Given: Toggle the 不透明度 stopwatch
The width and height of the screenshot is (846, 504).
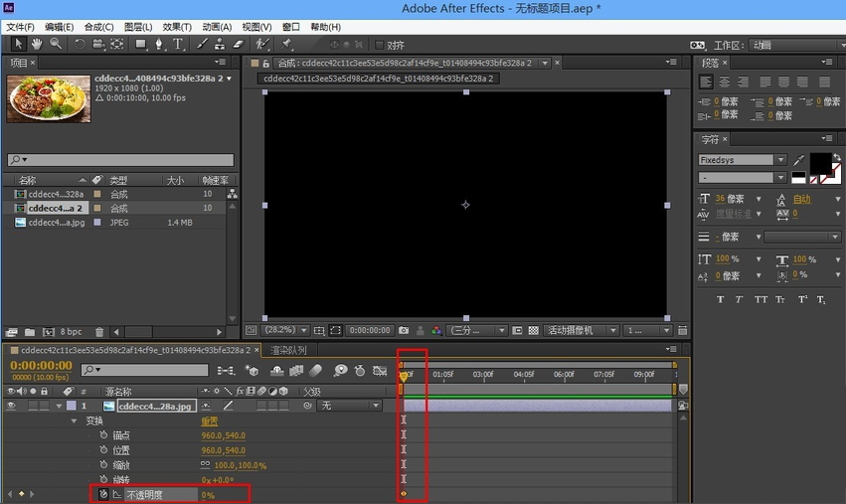Looking at the screenshot, I should tap(101, 494).
